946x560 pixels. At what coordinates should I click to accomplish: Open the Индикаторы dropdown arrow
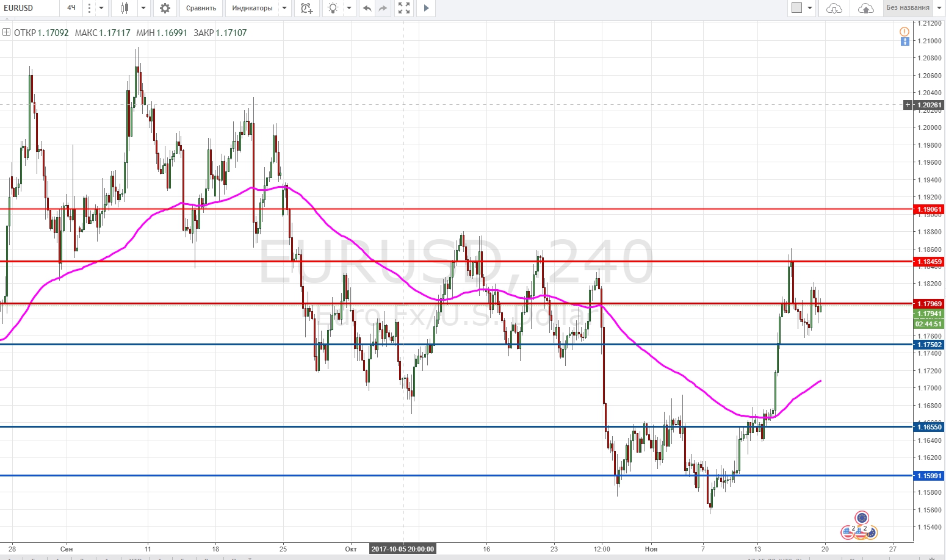284,8
